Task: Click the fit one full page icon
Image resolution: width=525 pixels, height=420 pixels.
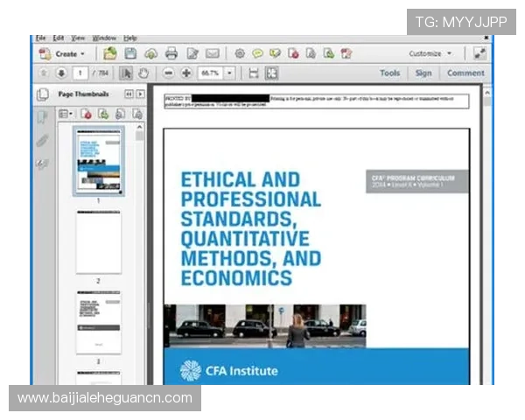Action: [271, 73]
